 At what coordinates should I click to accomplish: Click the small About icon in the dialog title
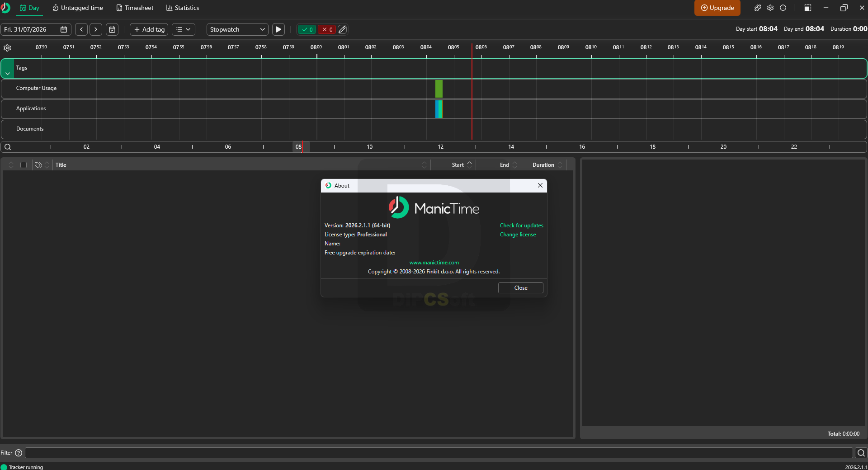[329, 185]
